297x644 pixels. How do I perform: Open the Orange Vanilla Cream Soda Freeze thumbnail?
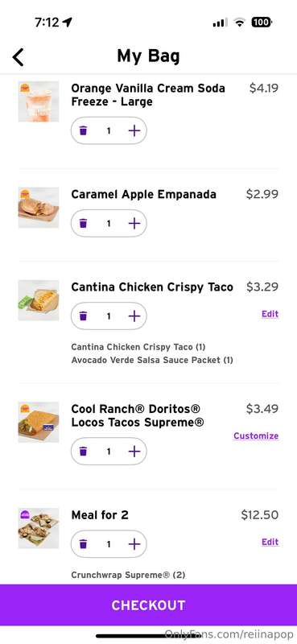[39, 101]
